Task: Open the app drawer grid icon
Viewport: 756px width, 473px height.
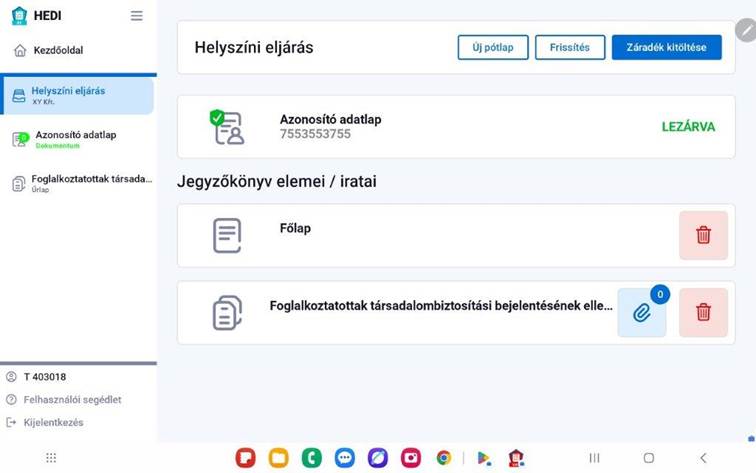Action: point(51,458)
